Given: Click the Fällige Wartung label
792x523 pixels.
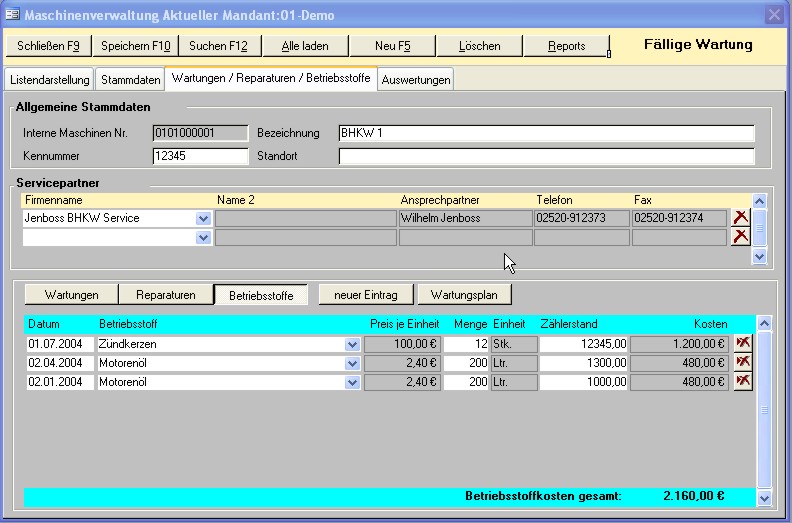Looking at the screenshot, I should click(x=698, y=44).
